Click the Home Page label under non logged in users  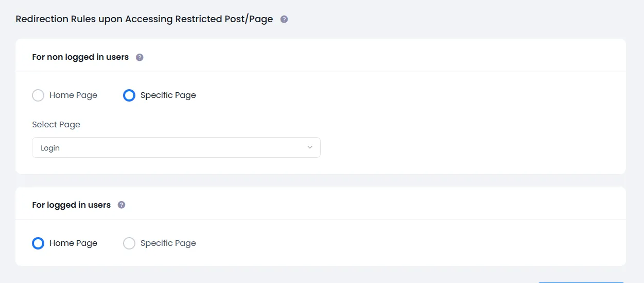[x=73, y=95]
